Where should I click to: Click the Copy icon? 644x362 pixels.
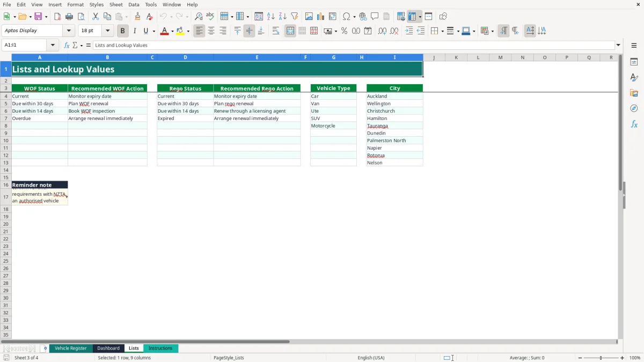[107, 17]
